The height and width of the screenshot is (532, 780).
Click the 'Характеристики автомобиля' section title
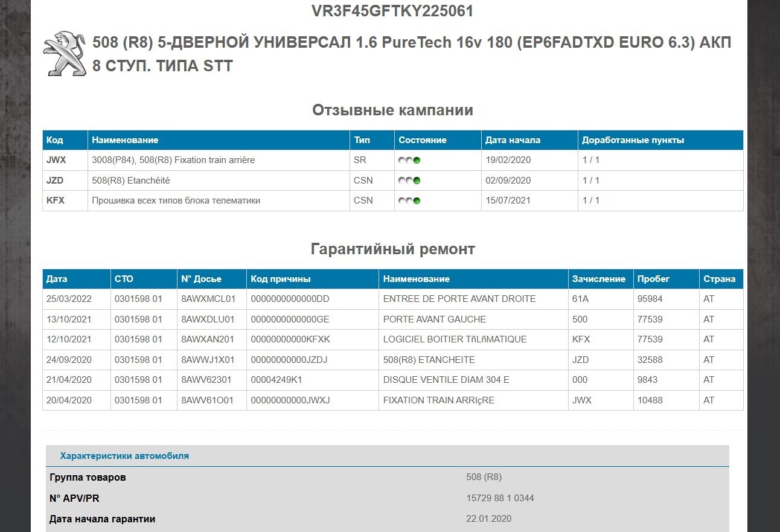[x=124, y=456]
